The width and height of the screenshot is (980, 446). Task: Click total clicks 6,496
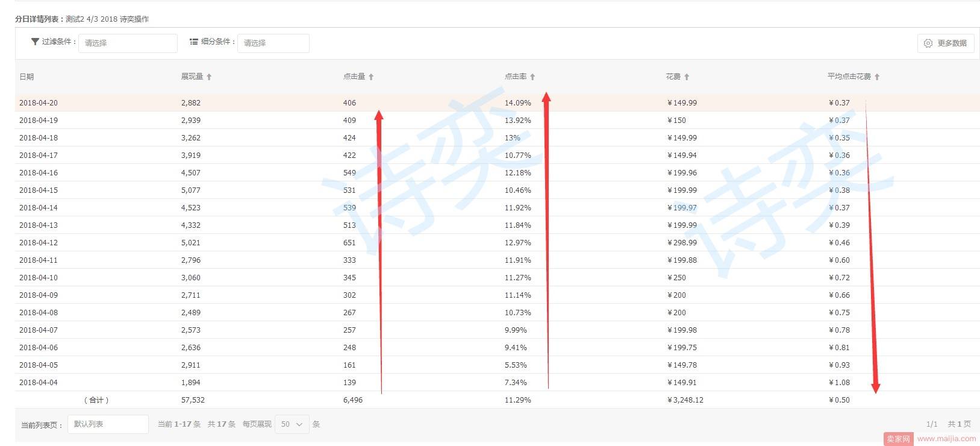click(353, 400)
